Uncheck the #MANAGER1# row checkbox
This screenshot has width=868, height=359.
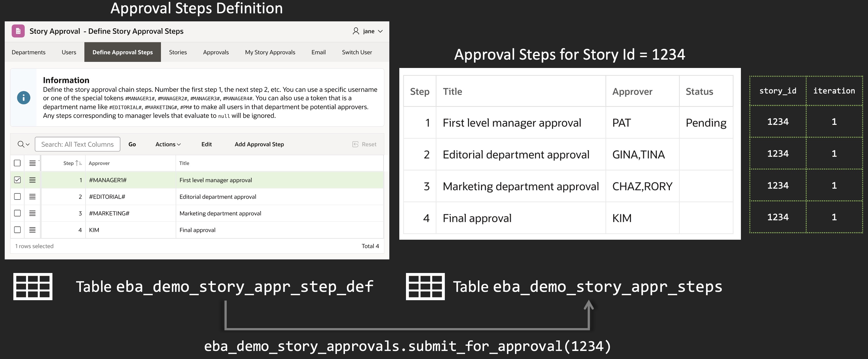coord(17,180)
